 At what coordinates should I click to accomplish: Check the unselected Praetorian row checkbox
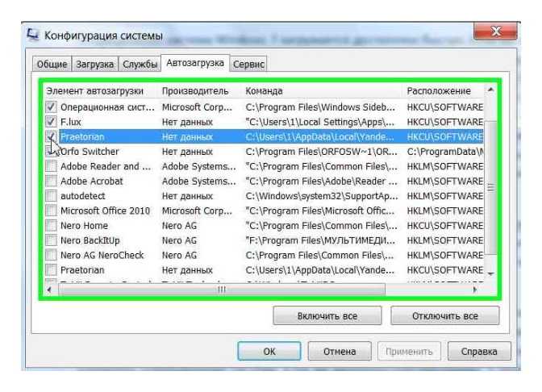pyautogui.click(x=51, y=270)
